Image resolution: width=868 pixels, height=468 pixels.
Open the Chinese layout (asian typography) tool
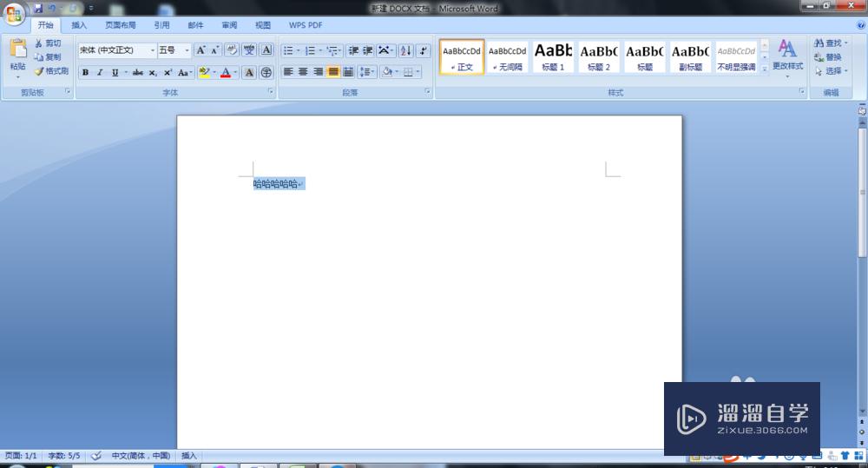[x=385, y=50]
